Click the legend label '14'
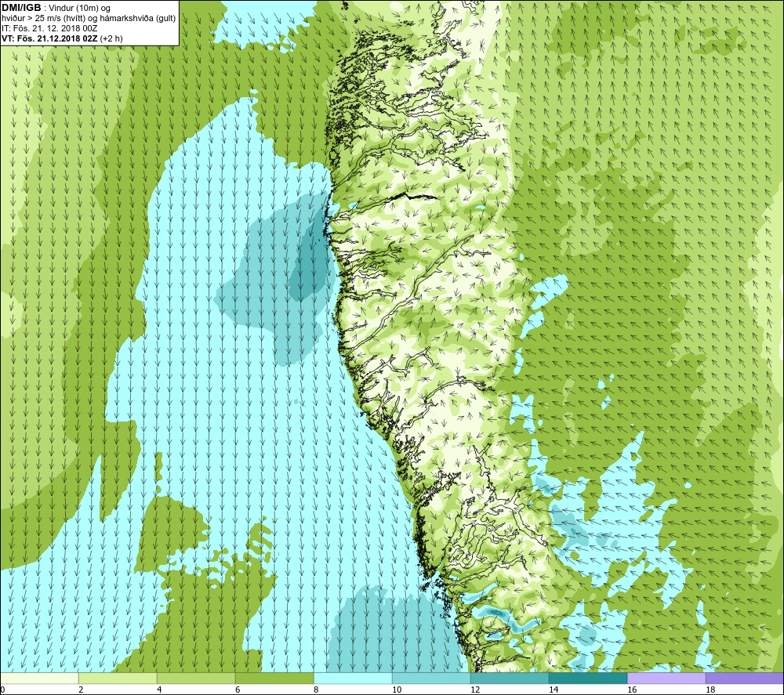This screenshot has width=784, height=695. (x=554, y=690)
